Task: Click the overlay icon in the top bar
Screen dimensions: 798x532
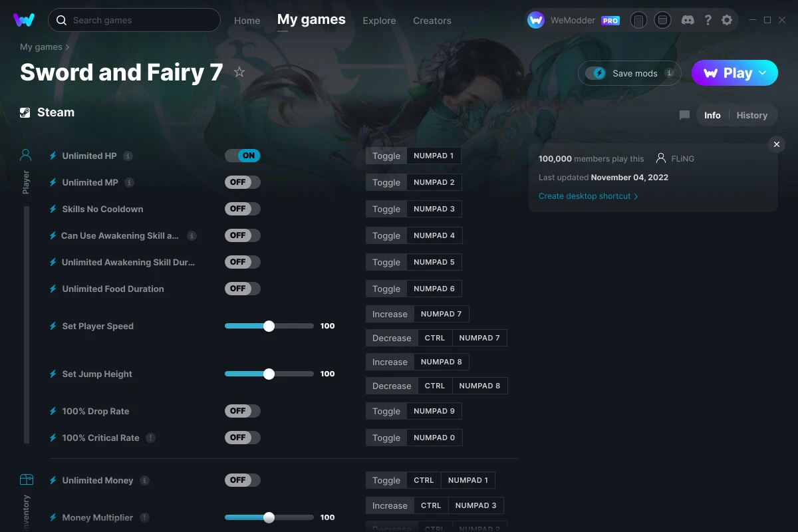Action: [x=662, y=20]
